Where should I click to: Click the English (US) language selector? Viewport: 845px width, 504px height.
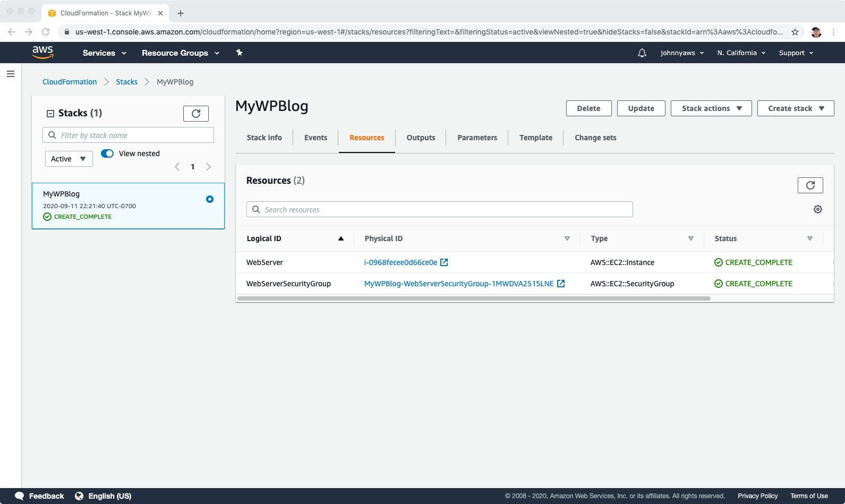(109, 496)
